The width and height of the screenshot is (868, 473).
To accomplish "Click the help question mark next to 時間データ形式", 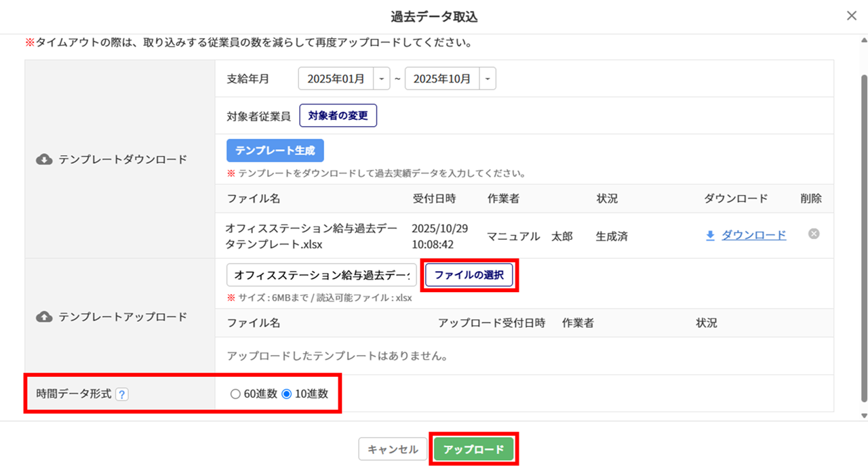I will pyautogui.click(x=122, y=394).
